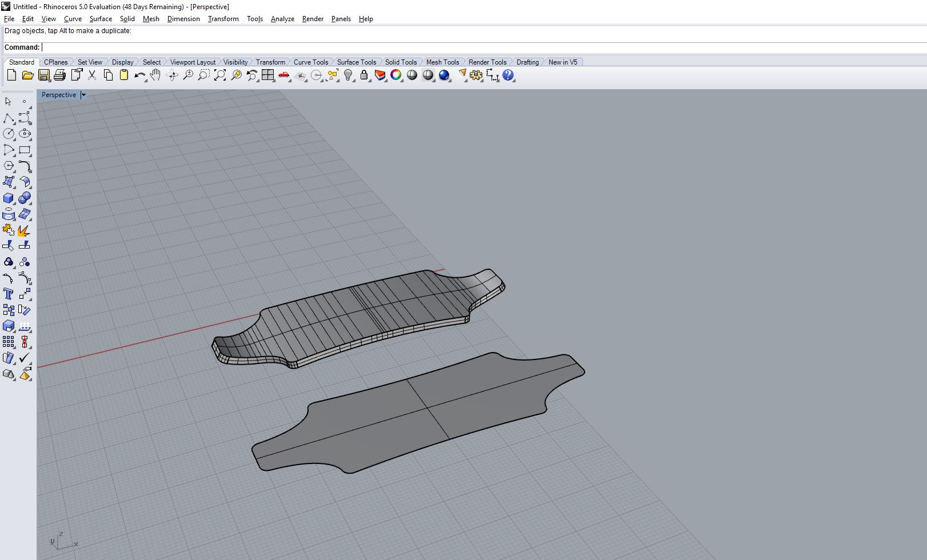Lock objects with the padlock icon
927x560 pixels.
point(364,75)
